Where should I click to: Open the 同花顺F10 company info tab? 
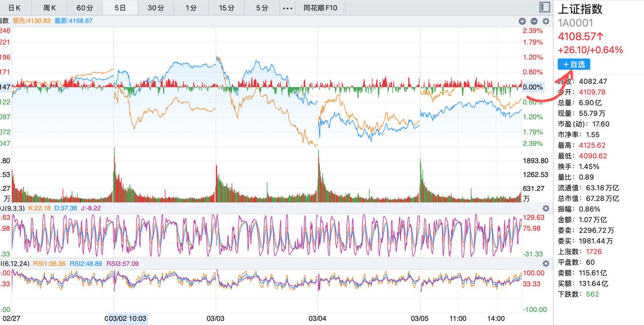coord(320,8)
